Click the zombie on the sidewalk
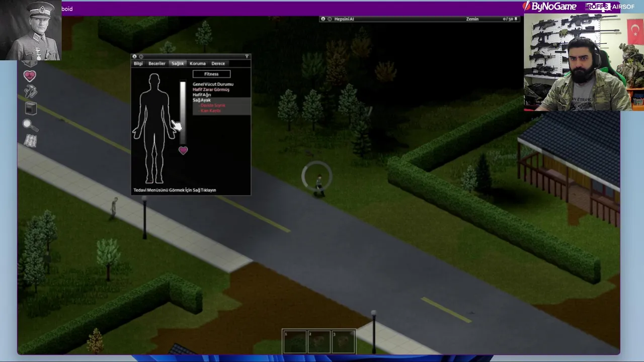The width and height of the screenshot is (644, 362). 114,207
